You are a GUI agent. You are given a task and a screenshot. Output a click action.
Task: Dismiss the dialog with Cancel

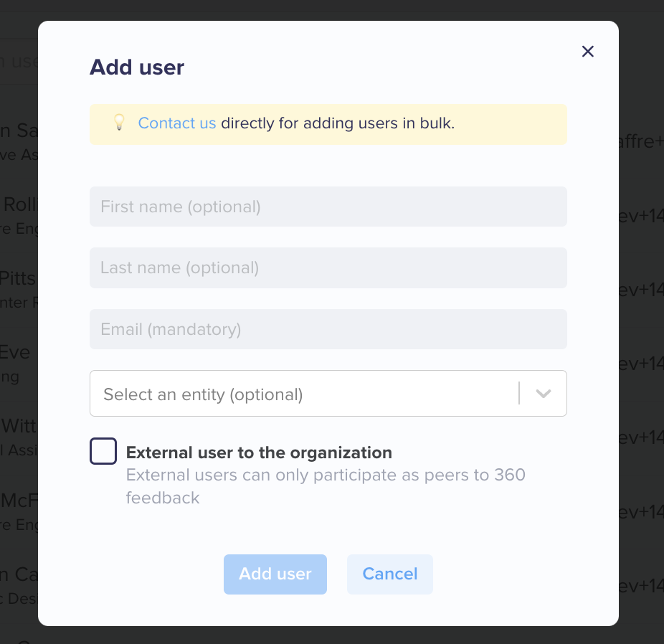point(390,574)
